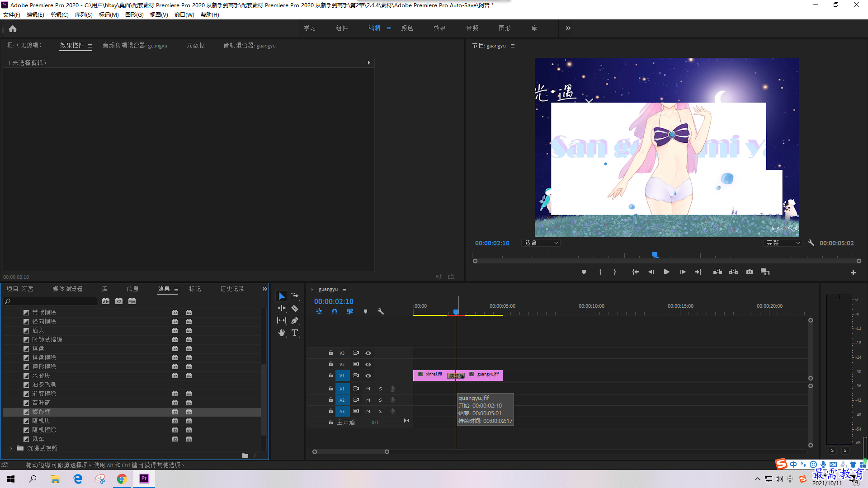Click Mark In bracket icon
This screenshot has width=868, height=488.
click(x=600, y=272)
